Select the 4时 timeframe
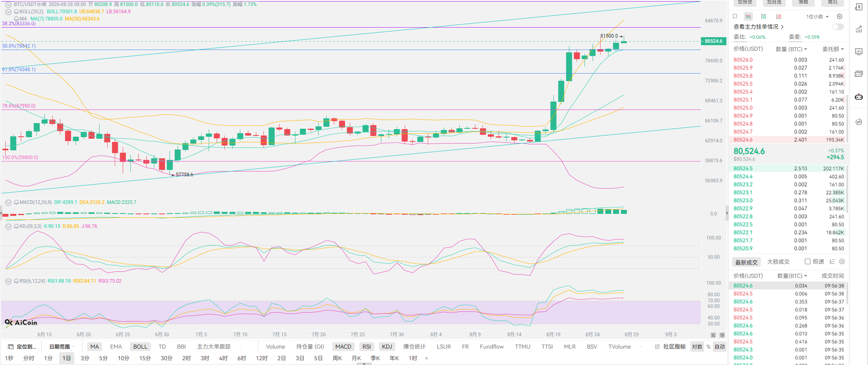Viewport: 868px width, 365px height. (x=223, y=358)
